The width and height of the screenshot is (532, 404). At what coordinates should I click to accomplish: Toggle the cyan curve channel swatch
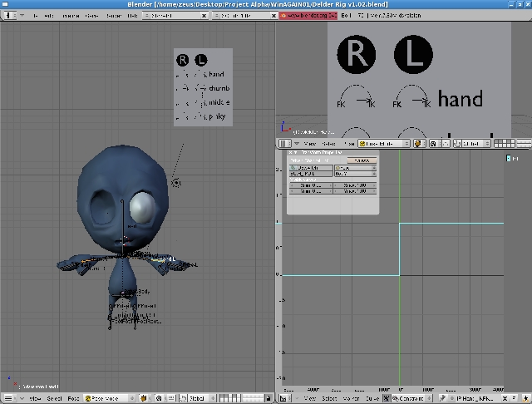[x=508, y=158]
